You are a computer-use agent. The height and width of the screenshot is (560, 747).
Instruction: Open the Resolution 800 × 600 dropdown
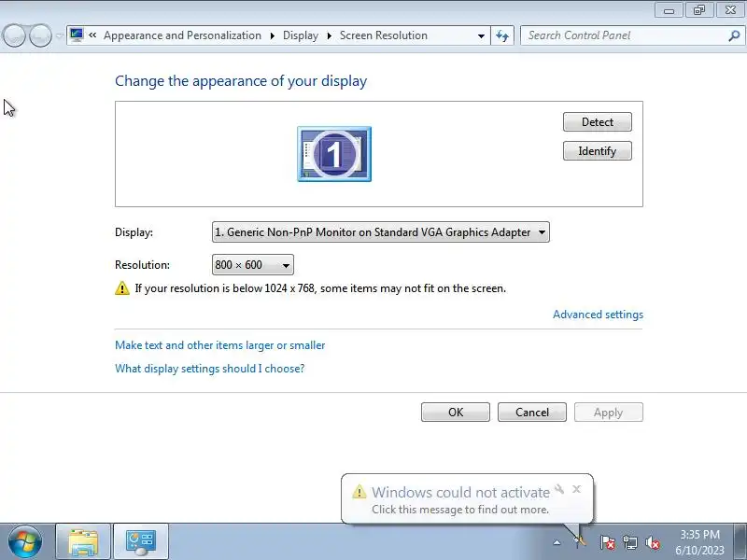[252, 265]
